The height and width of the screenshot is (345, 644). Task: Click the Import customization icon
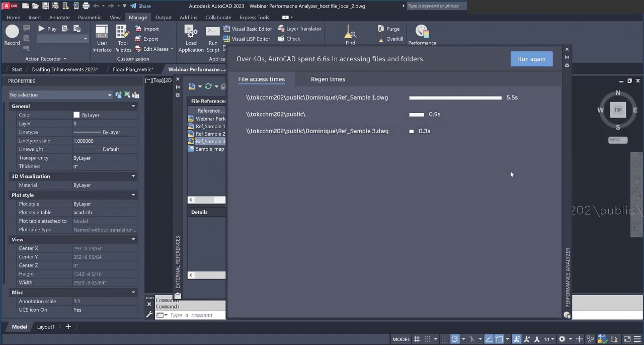tap(147, 29)
